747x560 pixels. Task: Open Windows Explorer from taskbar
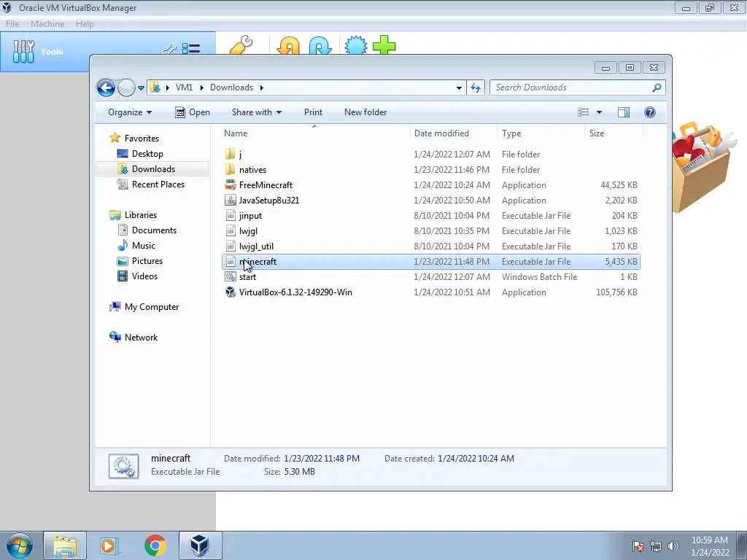[65, 545]
